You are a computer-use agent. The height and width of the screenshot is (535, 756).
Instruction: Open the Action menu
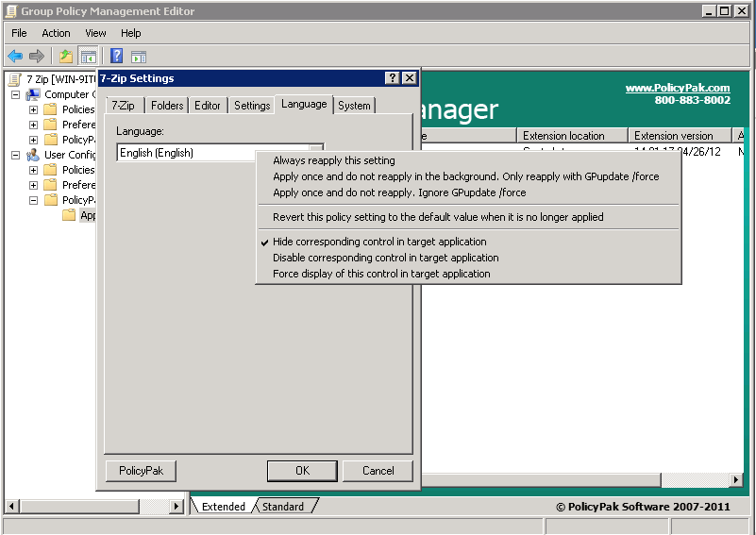56,33
